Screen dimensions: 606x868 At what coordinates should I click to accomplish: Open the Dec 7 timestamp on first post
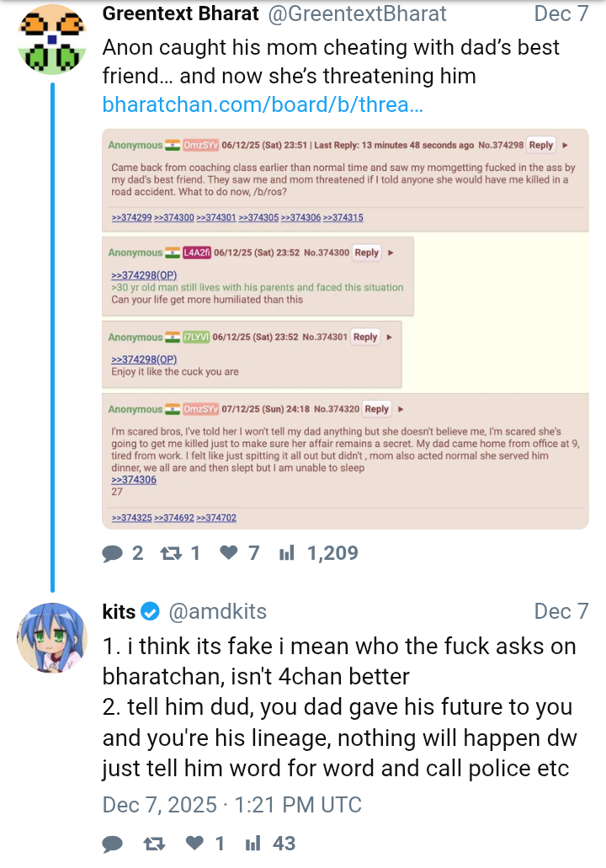tap(561, 14)
